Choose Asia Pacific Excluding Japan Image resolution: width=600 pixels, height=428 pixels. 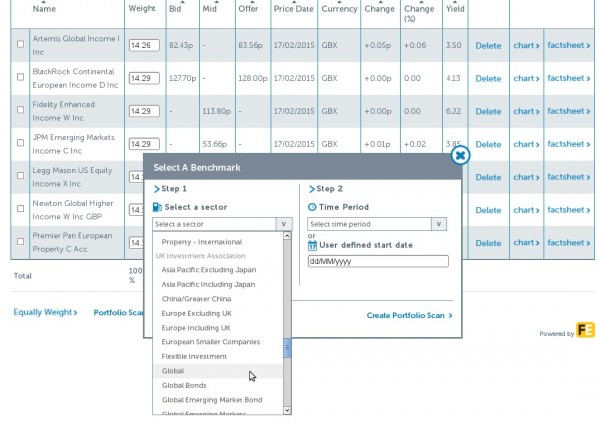point(209,270)
